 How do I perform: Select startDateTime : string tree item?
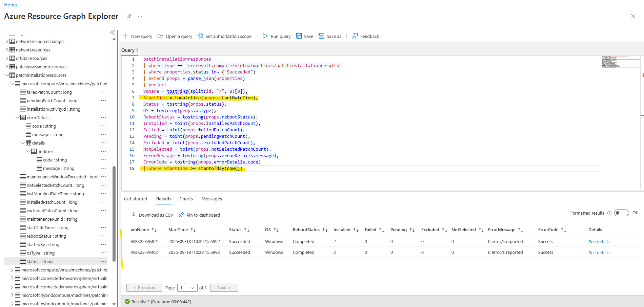(x=47, y=227)
